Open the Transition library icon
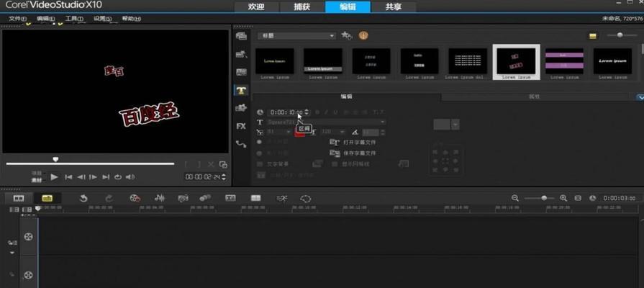 click(241, 72)
